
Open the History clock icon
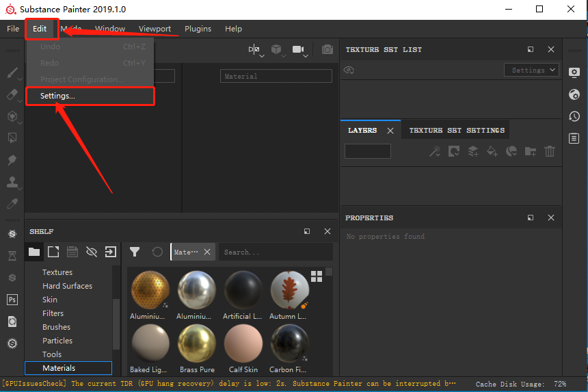click(x=574, y=116)
